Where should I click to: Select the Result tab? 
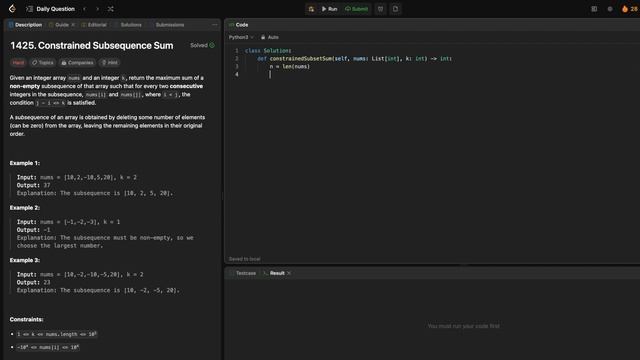(x=274, y=273)
